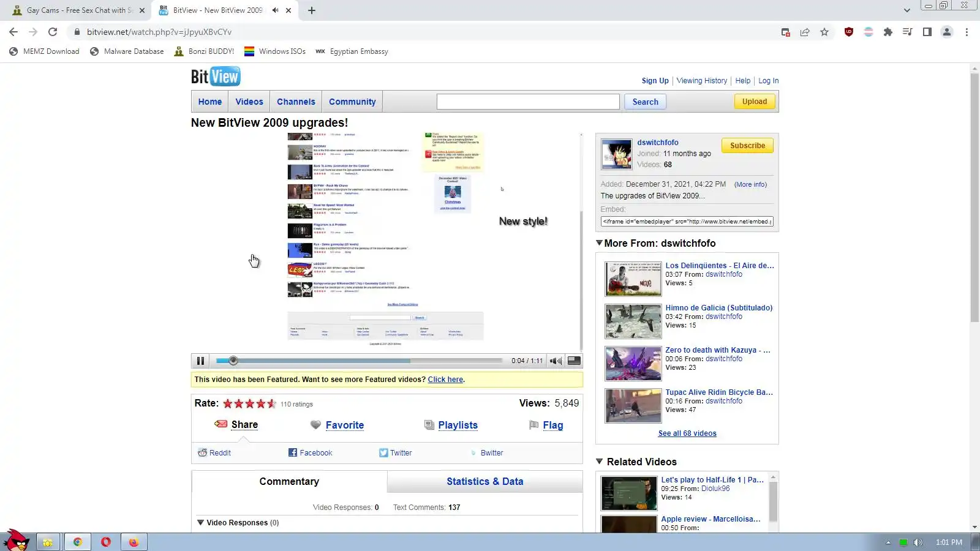980x551 pixels.
Task: Share this page icon in address bar
Action: tap(805, 32)
